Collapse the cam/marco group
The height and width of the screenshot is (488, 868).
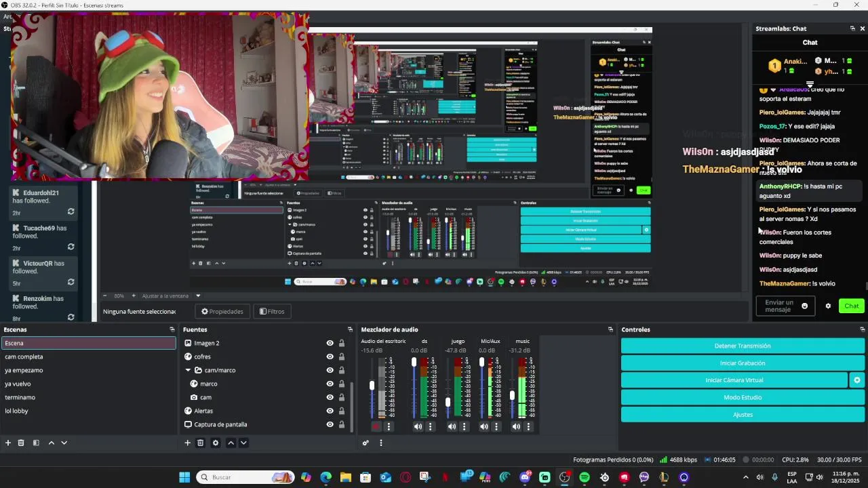188,370
